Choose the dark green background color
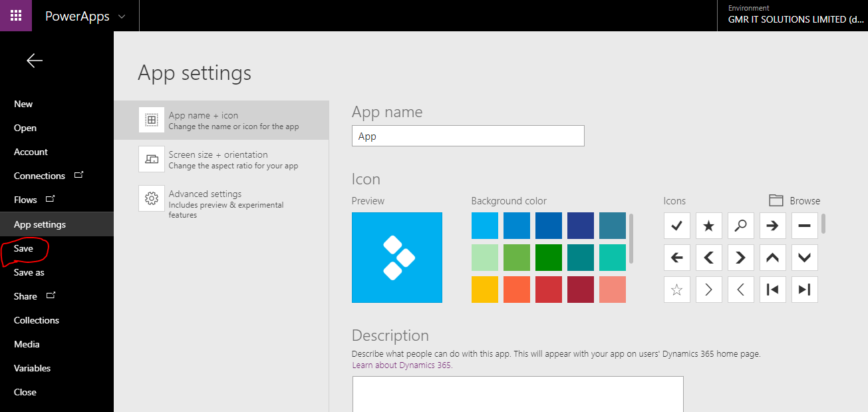 click(x=548, y=258)
